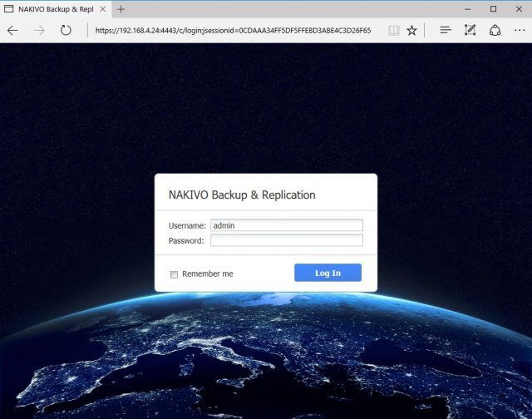This screenshot has width=532, height=419.
Task: Click the Password input field
Action: tap(287, 240)
